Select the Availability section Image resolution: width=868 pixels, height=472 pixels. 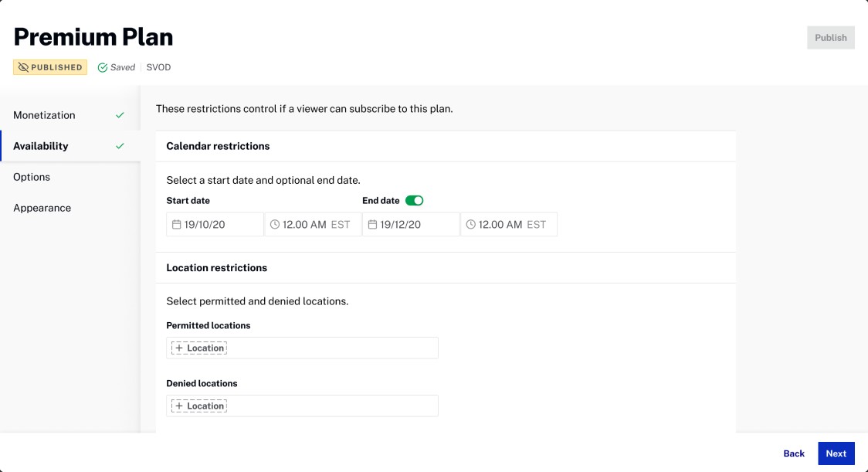coord(70,146)
